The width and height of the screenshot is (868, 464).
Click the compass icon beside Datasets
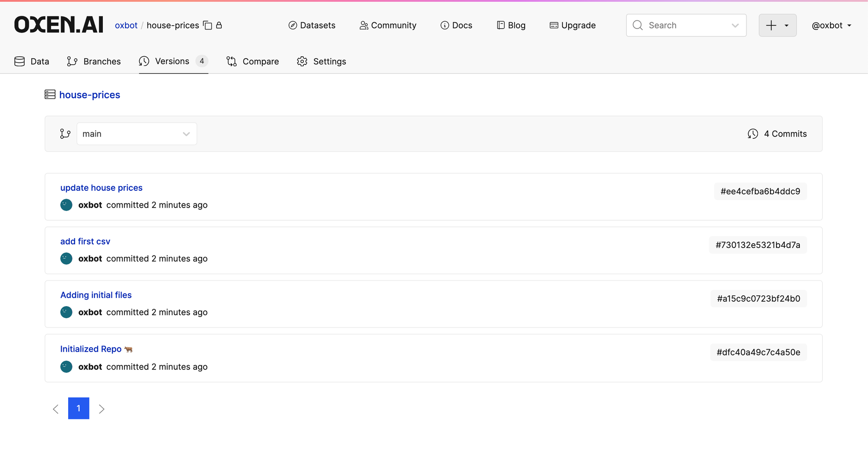click(293, 25)
